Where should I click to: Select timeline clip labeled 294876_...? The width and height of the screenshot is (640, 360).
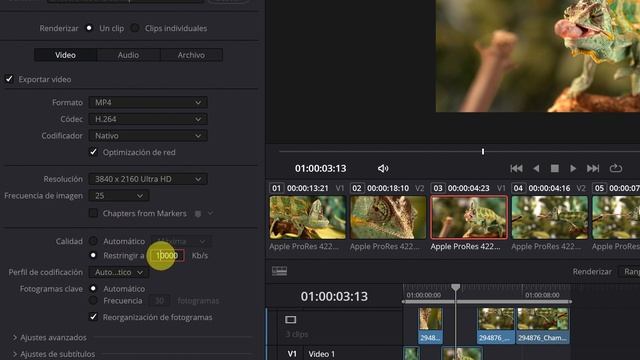(x=496, y=326)
